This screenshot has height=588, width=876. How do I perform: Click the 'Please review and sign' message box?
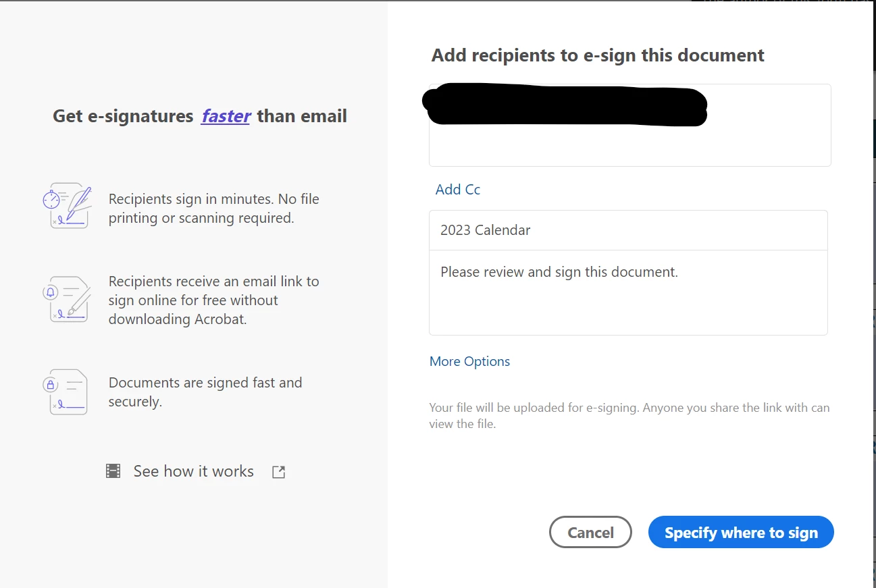(628, 292)
